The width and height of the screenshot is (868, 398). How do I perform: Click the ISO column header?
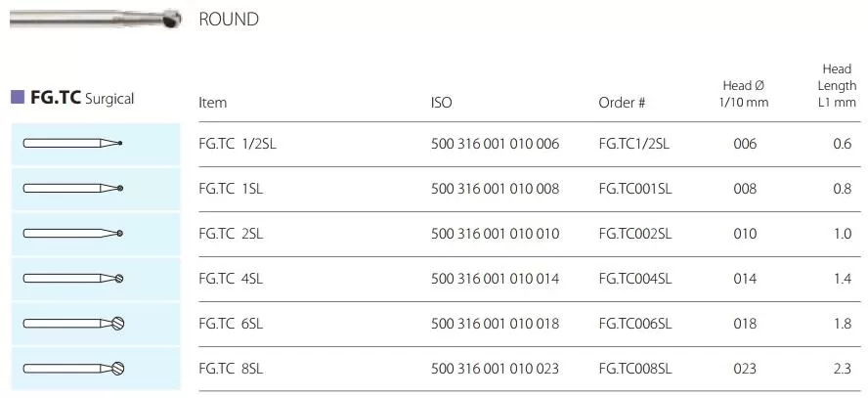pos(441,102)
